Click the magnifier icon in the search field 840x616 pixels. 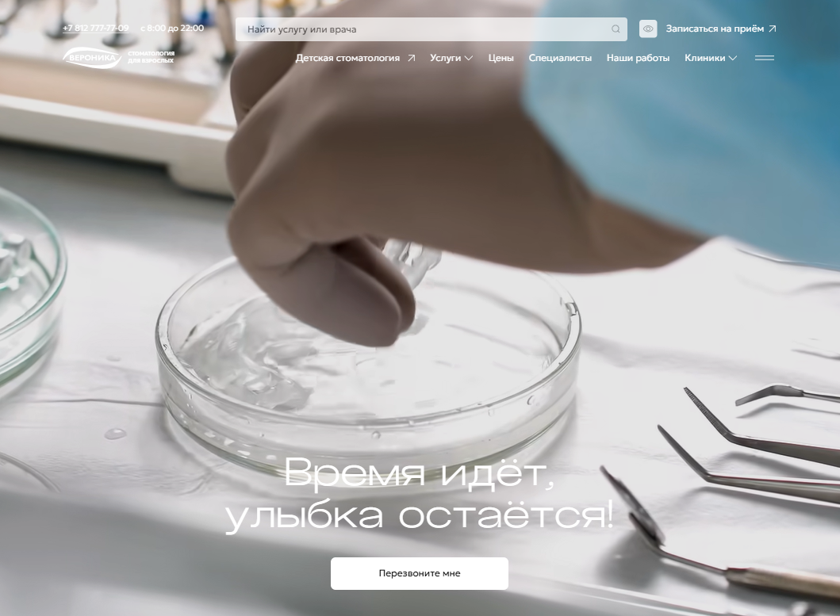616,29
